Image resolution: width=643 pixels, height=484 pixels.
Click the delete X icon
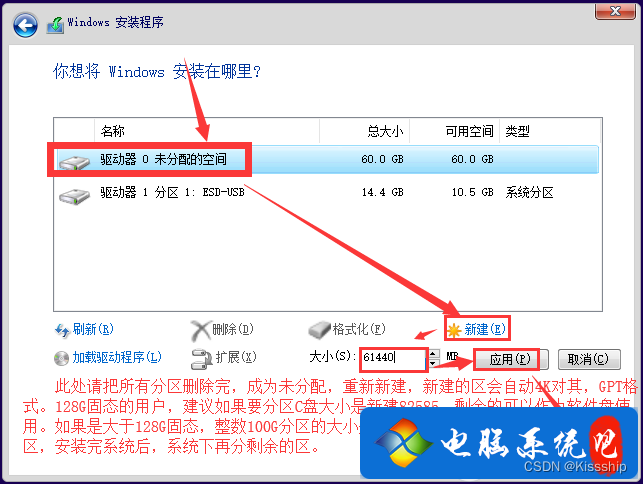tap(201, 331)
